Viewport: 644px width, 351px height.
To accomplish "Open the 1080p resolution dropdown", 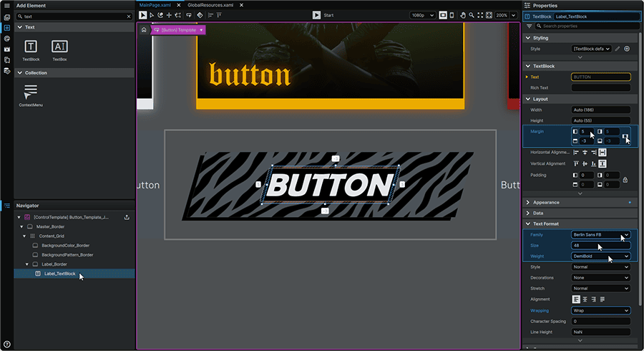I will 422,15.
